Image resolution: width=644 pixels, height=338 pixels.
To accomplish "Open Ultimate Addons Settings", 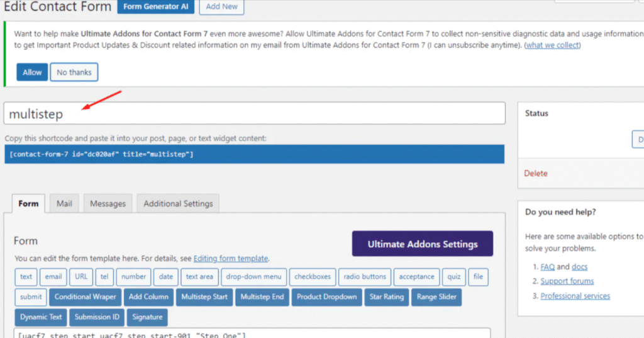I will (423, 244).
